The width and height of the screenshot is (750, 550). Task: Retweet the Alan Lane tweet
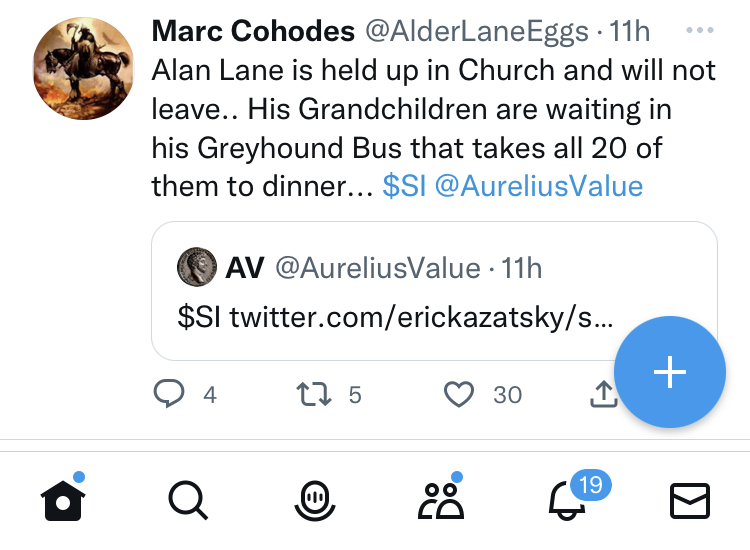[316, 394]
